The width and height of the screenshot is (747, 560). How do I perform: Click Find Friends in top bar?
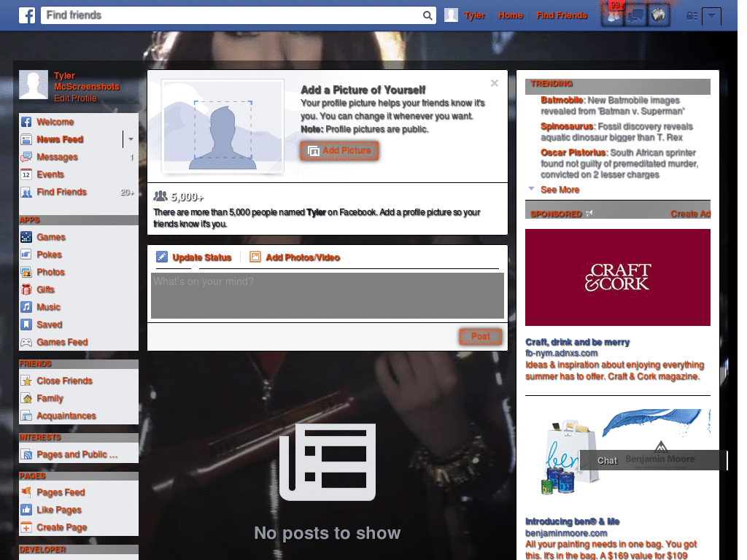pos(561,15)
